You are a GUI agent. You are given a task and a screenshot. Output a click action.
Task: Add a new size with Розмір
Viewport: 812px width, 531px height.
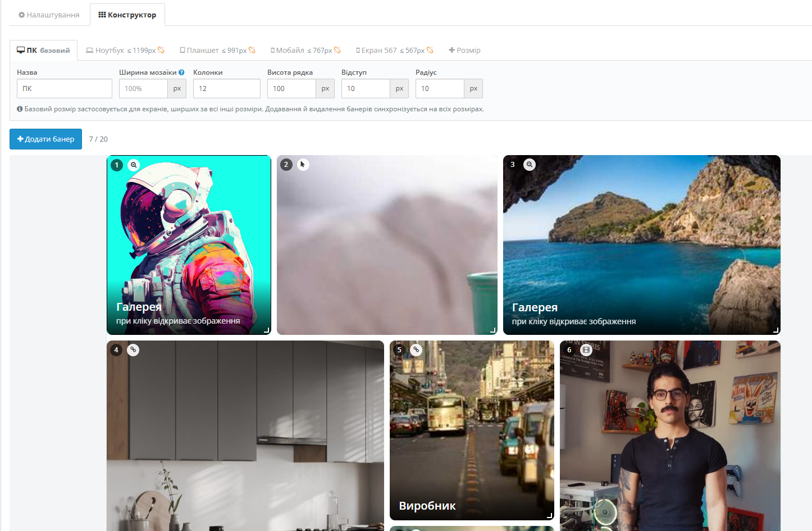click(x=464, y=50)
